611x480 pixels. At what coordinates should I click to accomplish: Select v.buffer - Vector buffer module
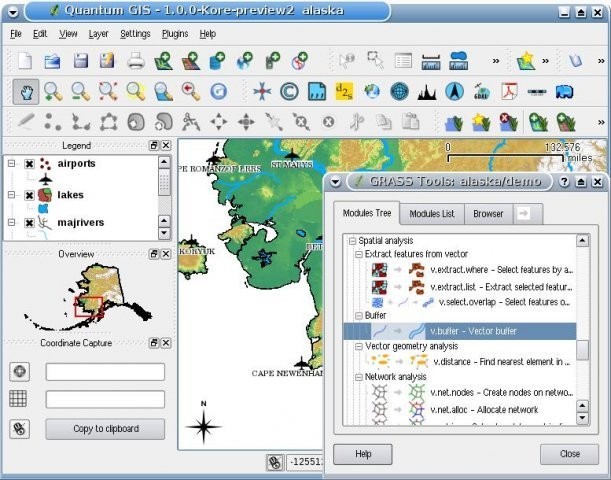pos(459,331)
